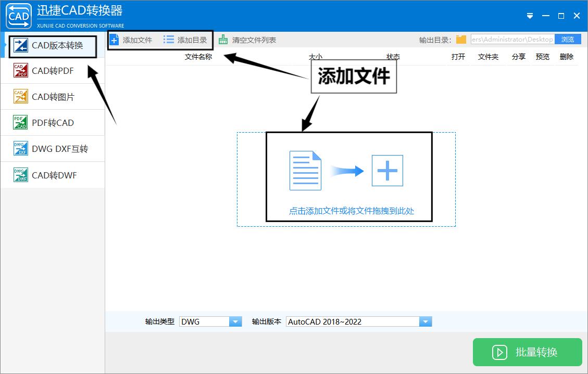588x374 pixels.
Task: Click 添加文件 toolbar button
Action: [x=131, y=40]
